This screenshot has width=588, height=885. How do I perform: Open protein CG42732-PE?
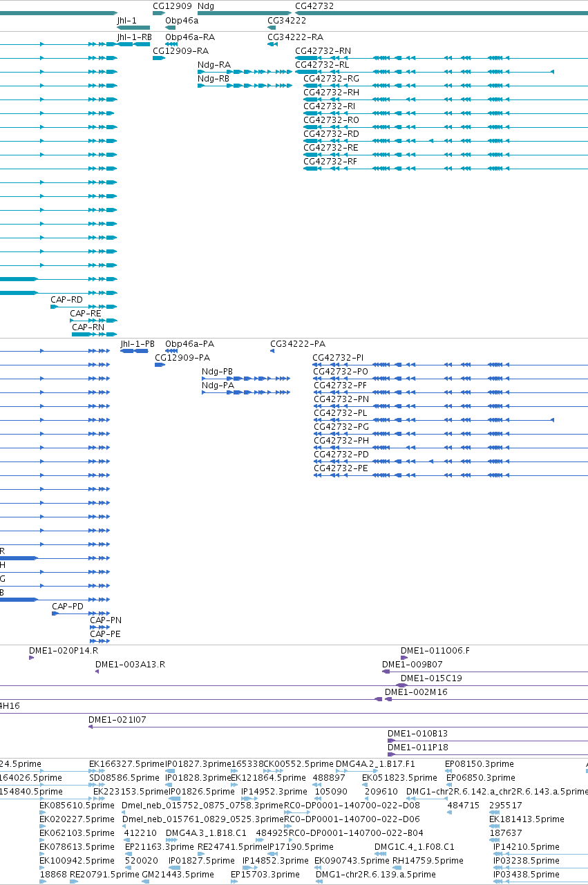tap(341, 468)
